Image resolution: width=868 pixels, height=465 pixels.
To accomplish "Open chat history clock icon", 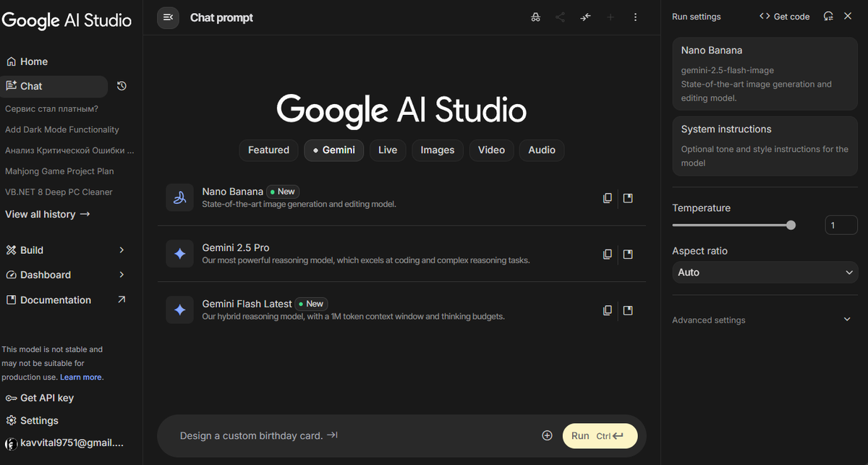I will 122,86.
